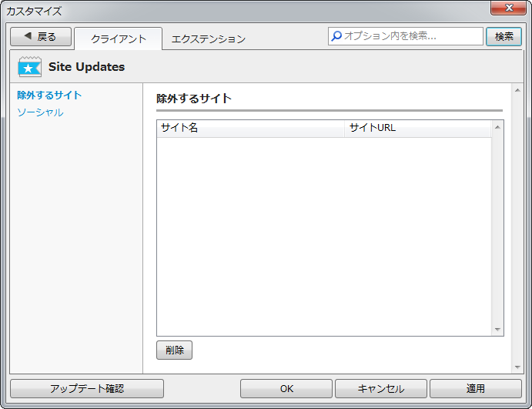
Task: Sort by the サイトURL column header
Action: pyautogui.click(x=416, y=128)
